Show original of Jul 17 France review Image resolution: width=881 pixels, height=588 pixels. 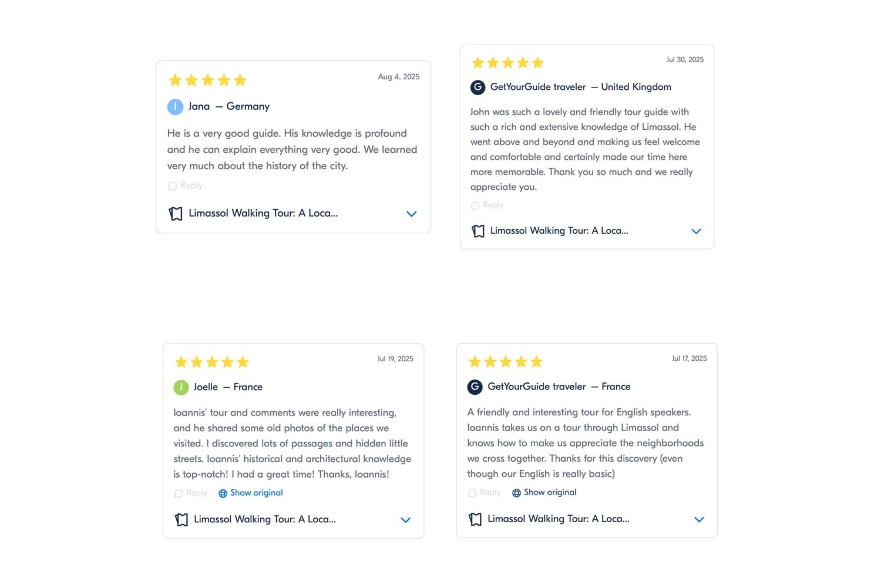(550, 492)
